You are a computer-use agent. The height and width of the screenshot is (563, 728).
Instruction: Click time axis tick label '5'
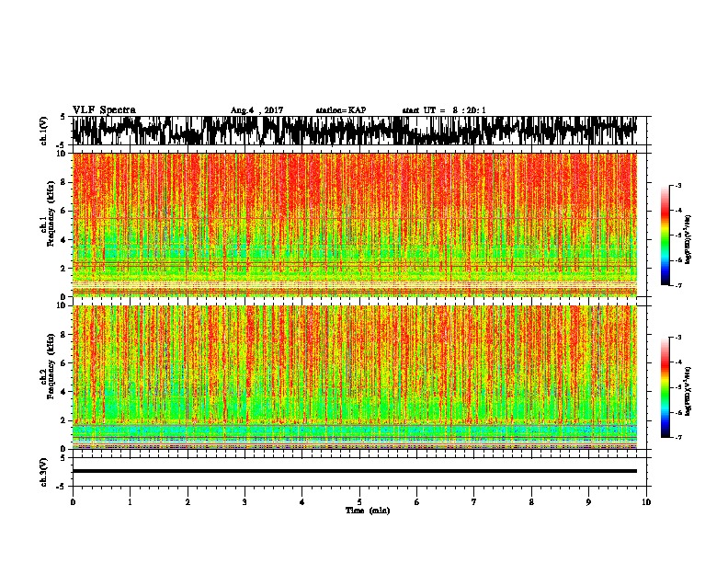pyautogui.click(x=359, y=502)
